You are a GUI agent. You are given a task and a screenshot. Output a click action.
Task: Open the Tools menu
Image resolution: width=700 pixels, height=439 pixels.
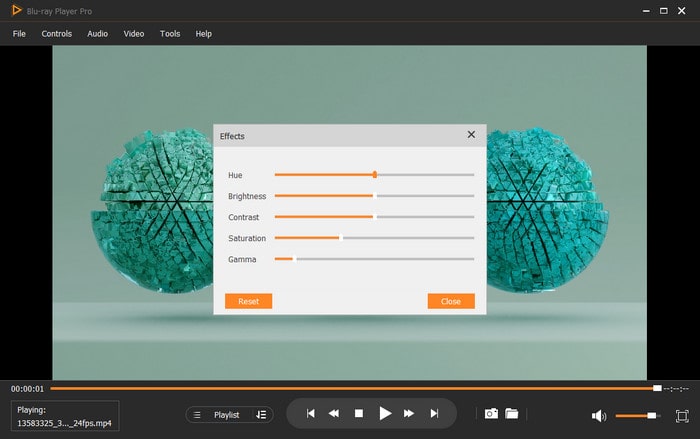[x=170, y=33]
